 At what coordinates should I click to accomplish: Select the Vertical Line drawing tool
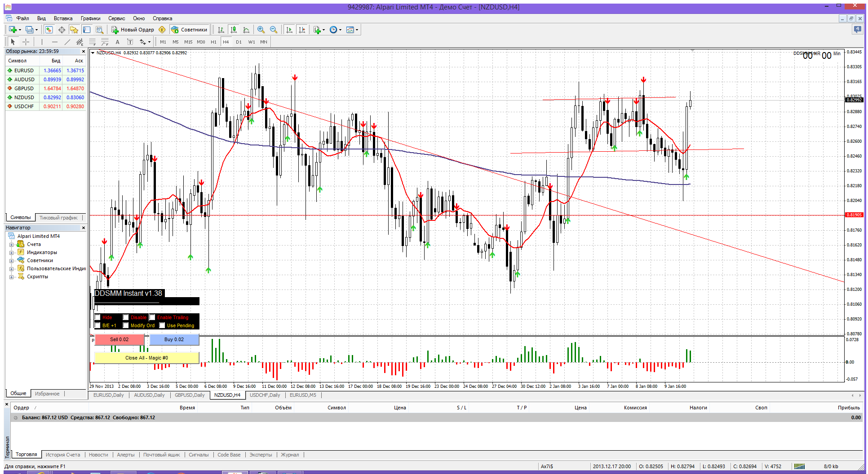click(42, 42)
